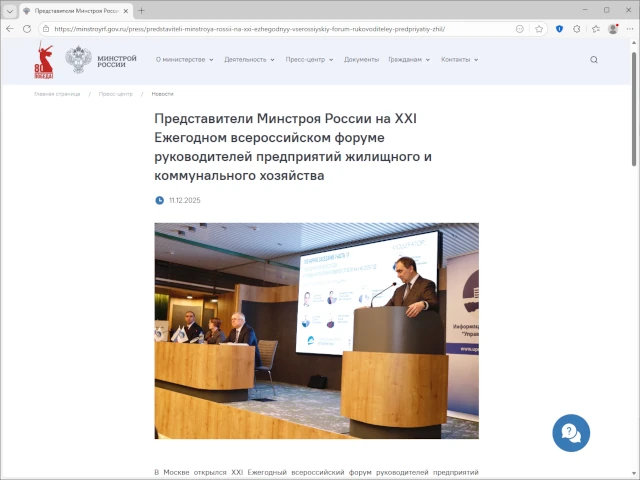Click the article date 11.12.2025
640x480 pixels.
pos(185,200)
